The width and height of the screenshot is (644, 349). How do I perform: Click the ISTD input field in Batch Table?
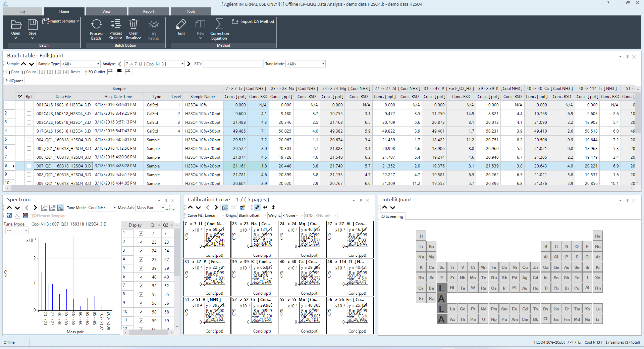[x=233, y=64]
